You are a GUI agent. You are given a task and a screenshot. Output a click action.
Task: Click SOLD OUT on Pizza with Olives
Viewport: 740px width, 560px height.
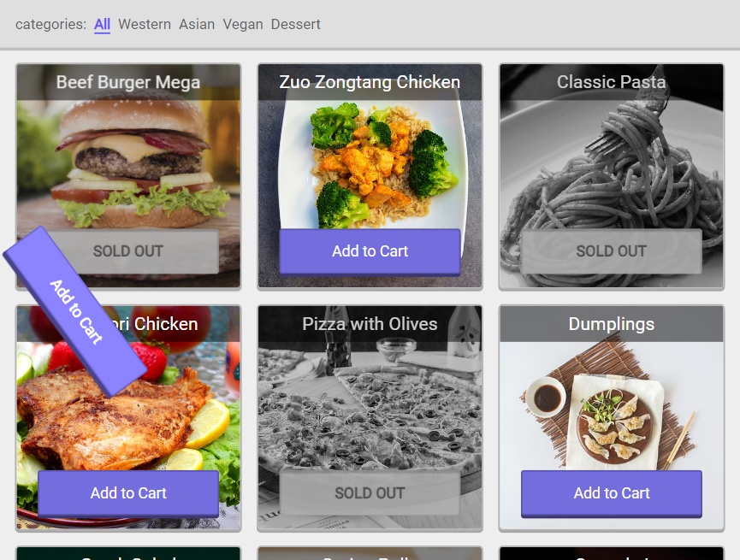click(370, 493)
